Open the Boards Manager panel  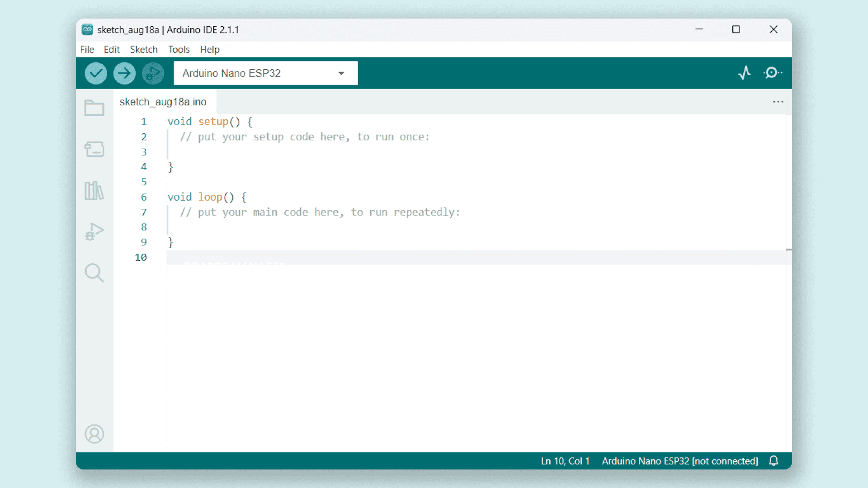94,149
